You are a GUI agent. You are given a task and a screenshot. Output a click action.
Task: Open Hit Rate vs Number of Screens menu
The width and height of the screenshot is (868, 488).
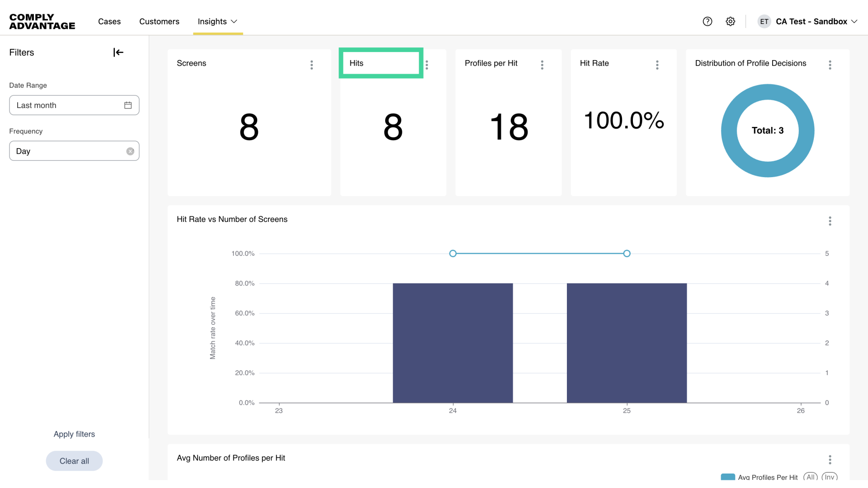[830, 221]
